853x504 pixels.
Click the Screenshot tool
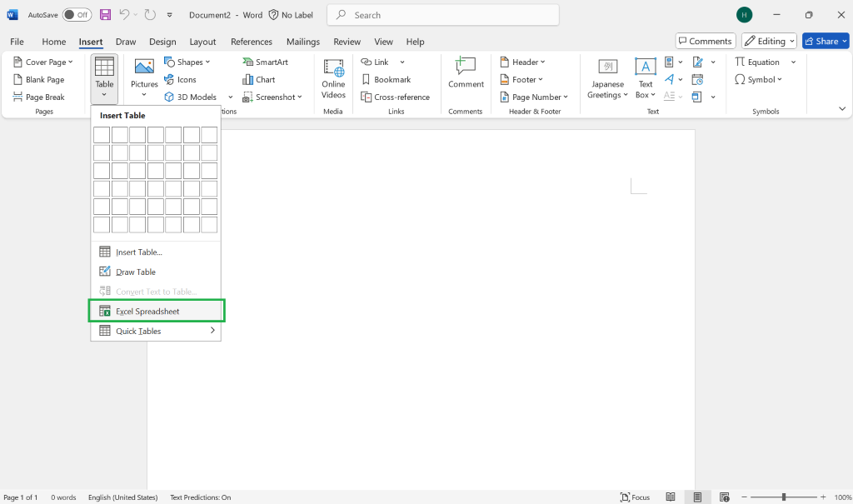[272, 97]
